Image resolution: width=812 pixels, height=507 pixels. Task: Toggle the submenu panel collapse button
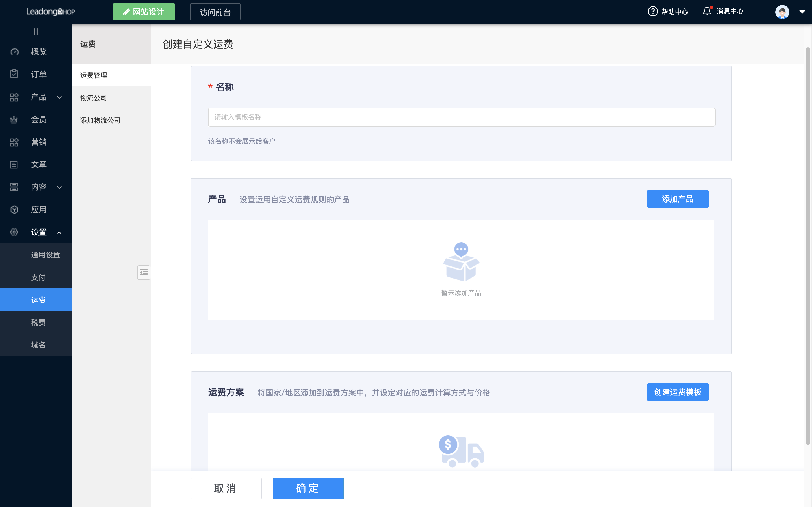coord(144,272)
